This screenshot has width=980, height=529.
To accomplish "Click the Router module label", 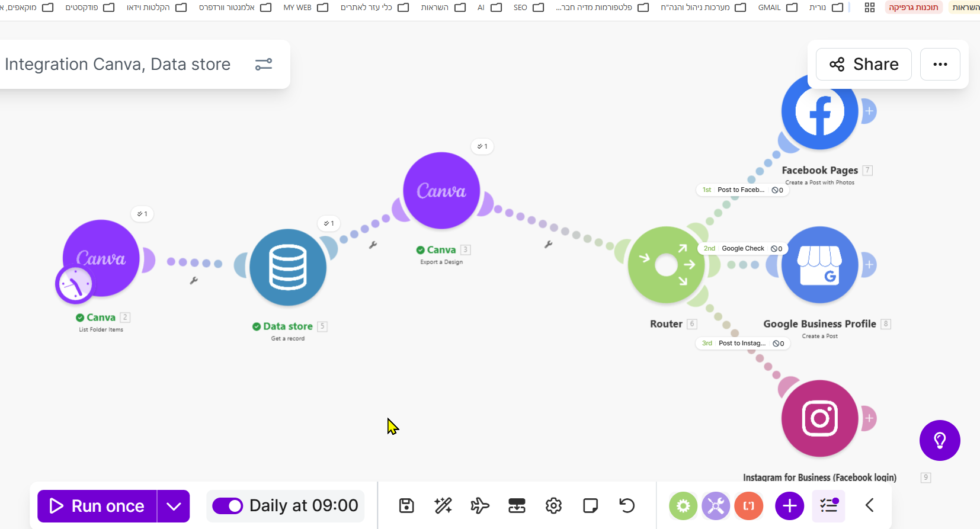I will (666, 324).
